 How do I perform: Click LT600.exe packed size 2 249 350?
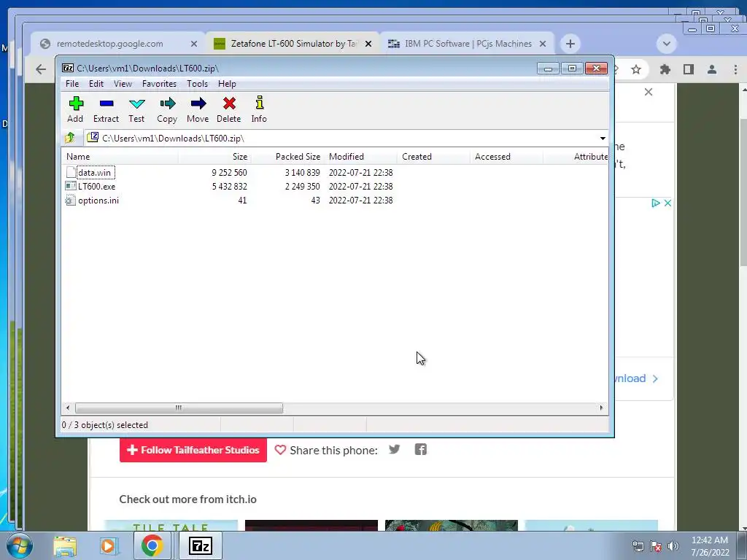coord(303,186)
